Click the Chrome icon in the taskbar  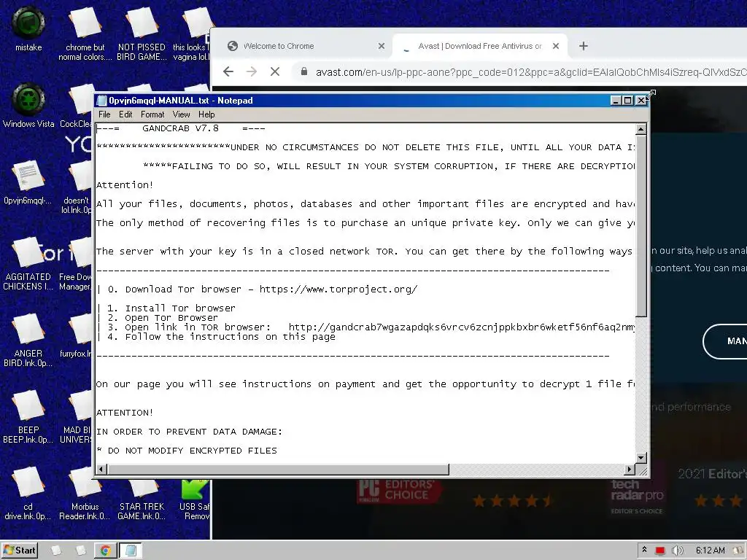(x=105, y=551)
